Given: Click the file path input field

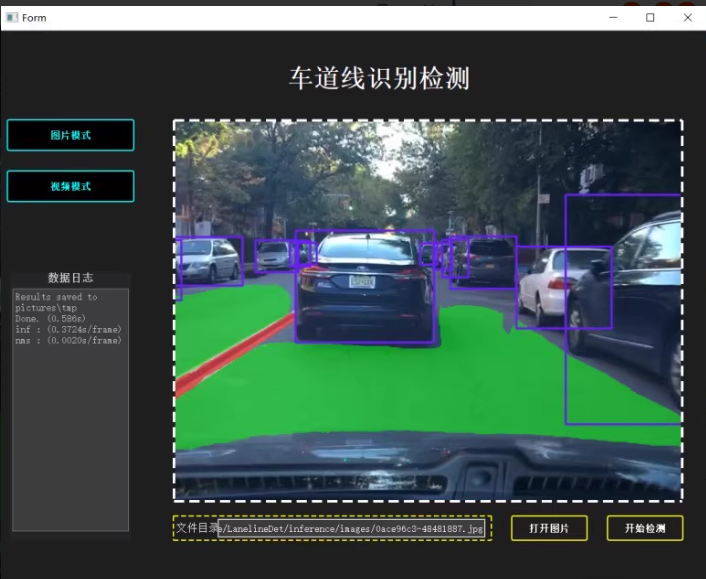Looking at the screenshot, I should (351, 529).
